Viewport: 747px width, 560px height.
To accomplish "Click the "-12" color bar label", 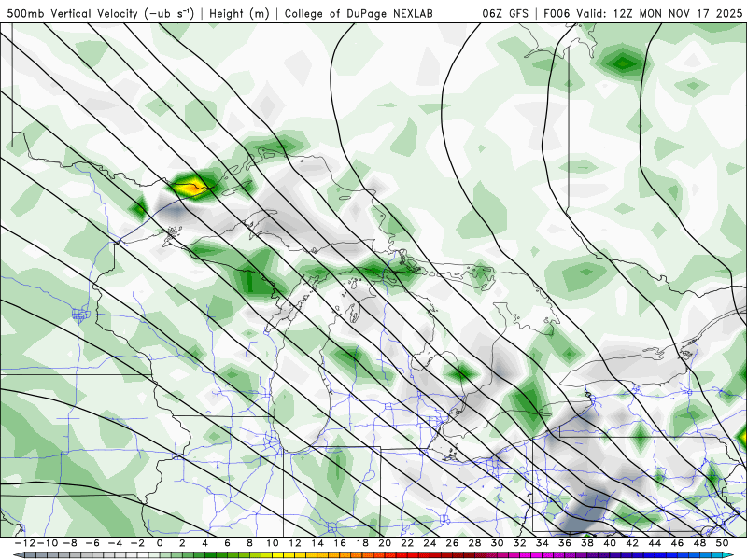I will (x=25, y=543).
